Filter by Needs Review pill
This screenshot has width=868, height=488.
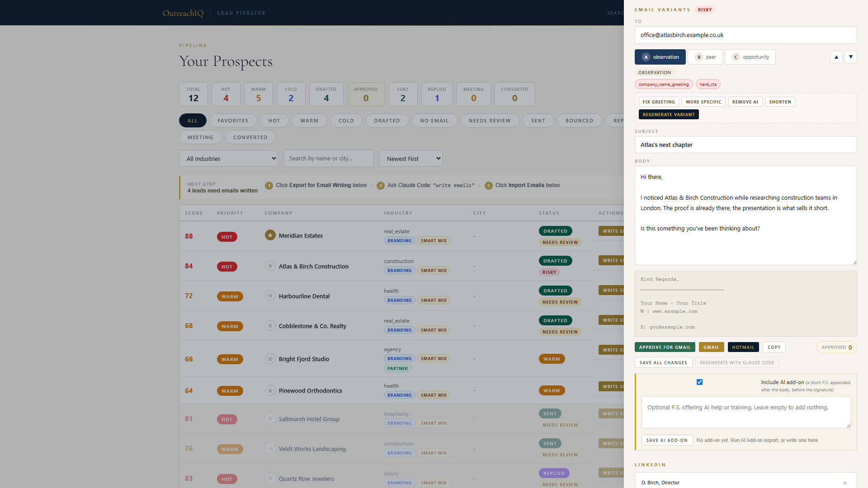click(490, 121)
